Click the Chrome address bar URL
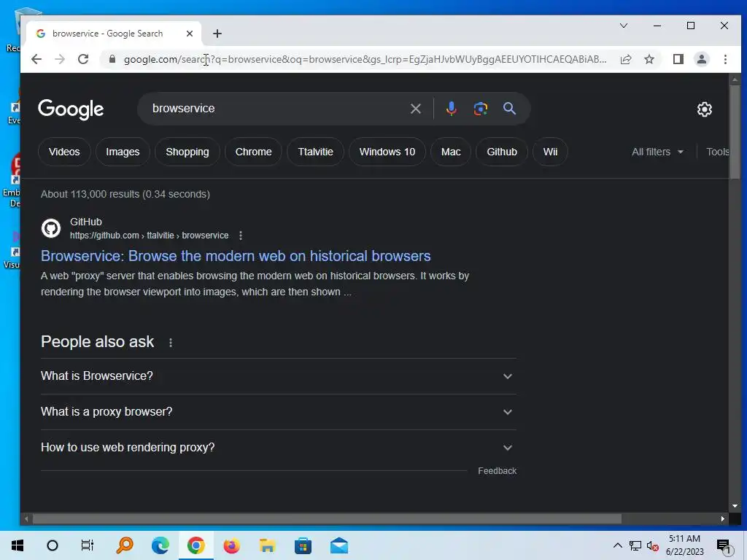This screenshot has width=747, height=560. [x=365, y=59]
